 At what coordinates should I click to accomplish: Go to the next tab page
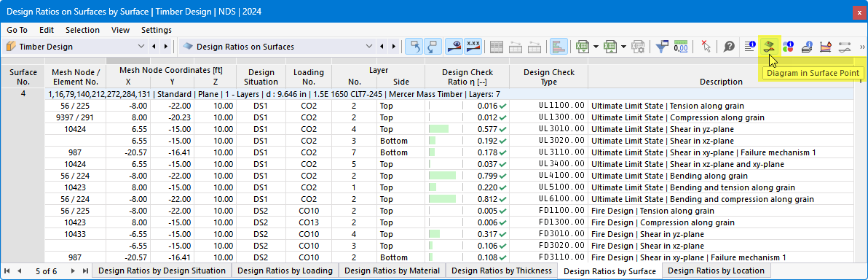pos(73,271)
